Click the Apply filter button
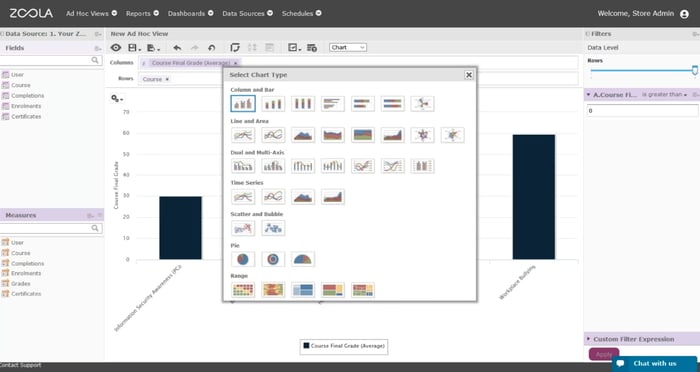The width and height of the screenshot is (700, 372). pyautogui.click(x=604, y=354)
